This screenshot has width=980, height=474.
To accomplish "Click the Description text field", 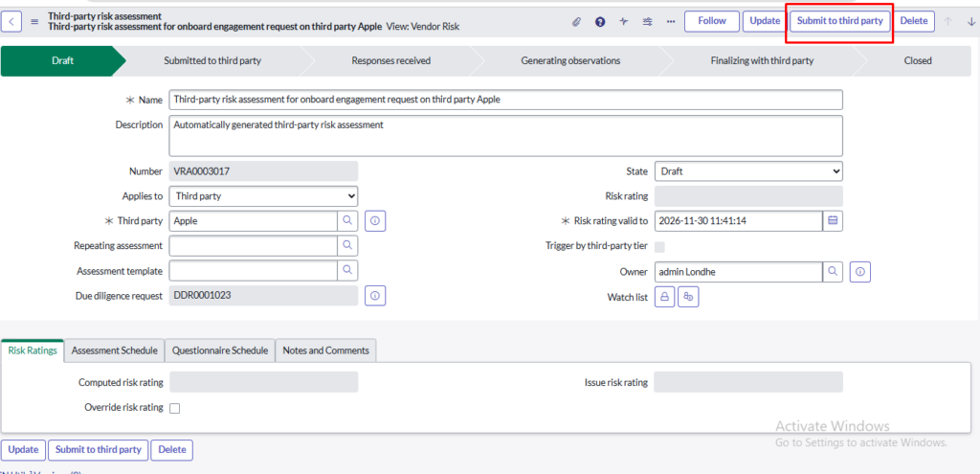I will pyautogui.click(x=505, y=135).
